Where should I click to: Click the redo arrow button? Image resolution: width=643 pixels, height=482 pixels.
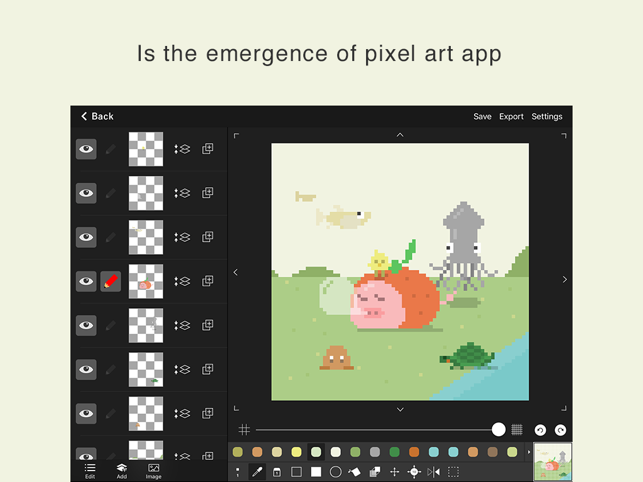pyautogui.click(x=560, y=430)
